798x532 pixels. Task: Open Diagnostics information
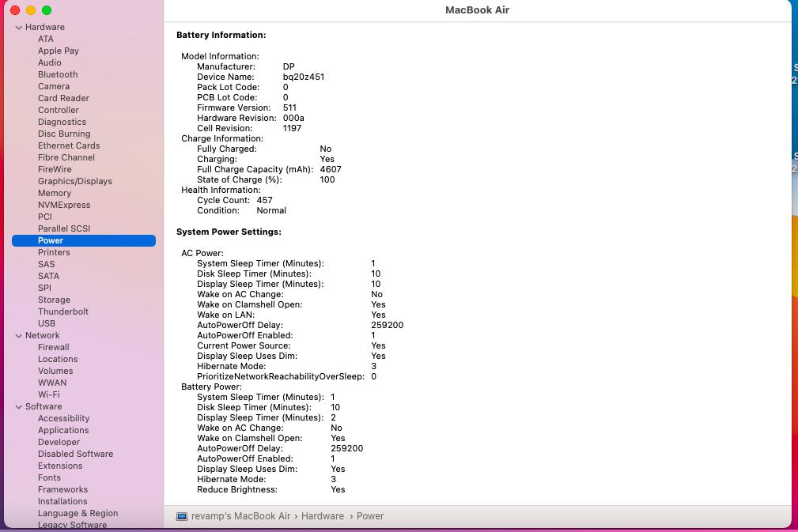coord(62,122)
